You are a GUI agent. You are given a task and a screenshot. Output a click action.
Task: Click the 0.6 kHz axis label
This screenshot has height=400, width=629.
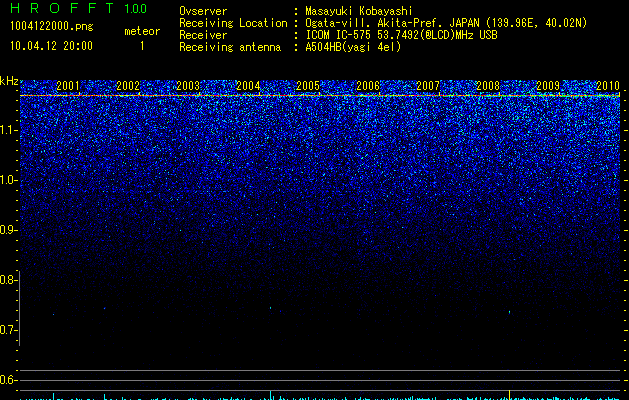[8, 380]
